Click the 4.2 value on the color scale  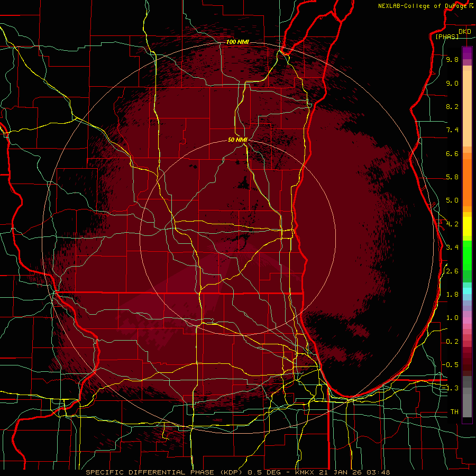tap(452, 224)
